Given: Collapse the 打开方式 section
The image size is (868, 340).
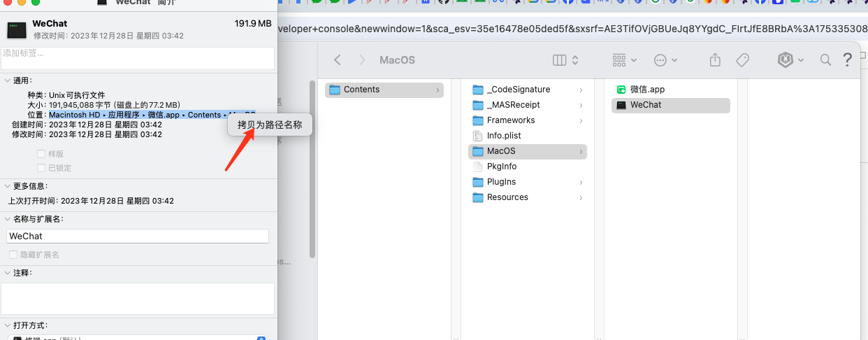Looking at the screenshot, I should pos(7,326).
